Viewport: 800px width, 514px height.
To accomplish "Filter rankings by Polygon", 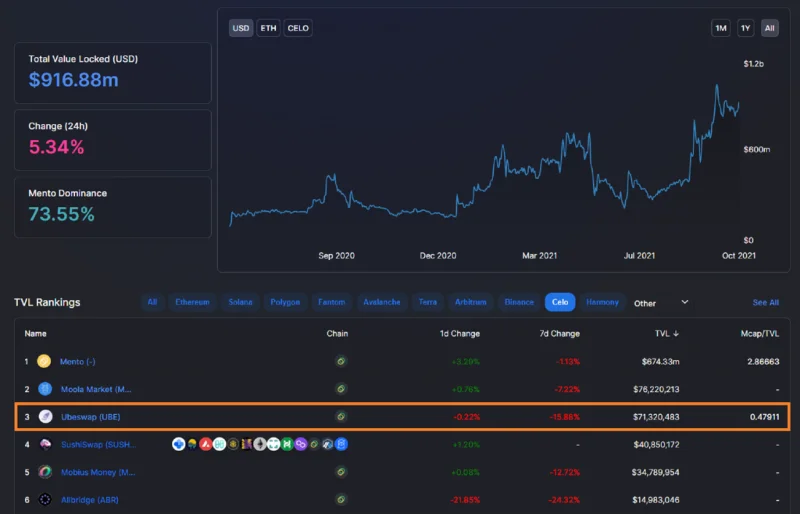I will pos(285,302).
